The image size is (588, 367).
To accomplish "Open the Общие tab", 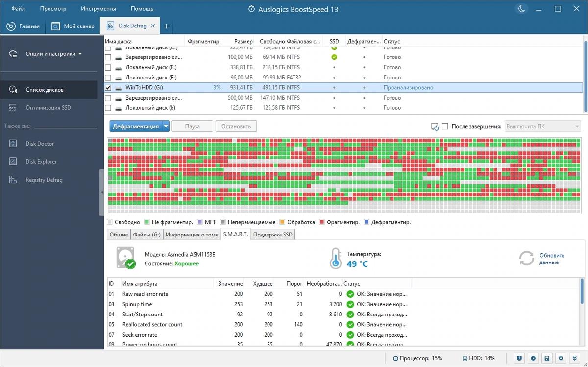I will [x=119, y=235].
